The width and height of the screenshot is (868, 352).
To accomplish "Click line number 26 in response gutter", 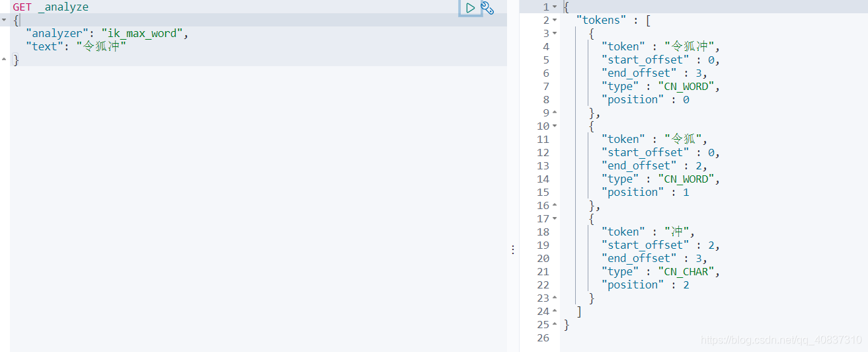I will 543,338.
